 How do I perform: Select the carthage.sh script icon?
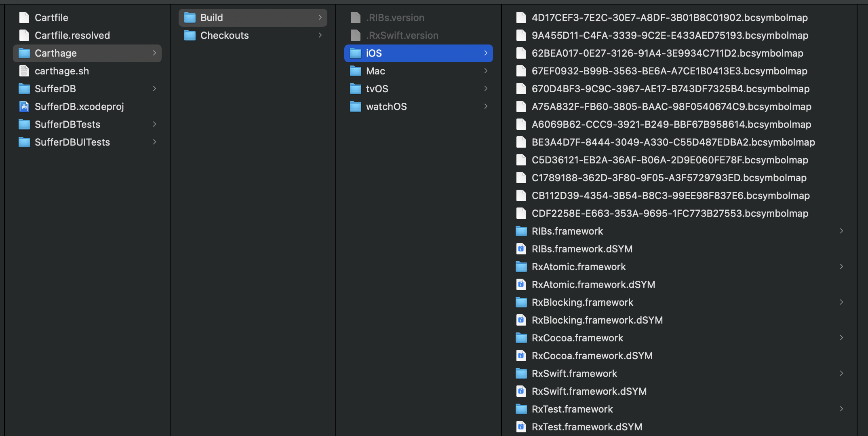(x=24, y=71)
